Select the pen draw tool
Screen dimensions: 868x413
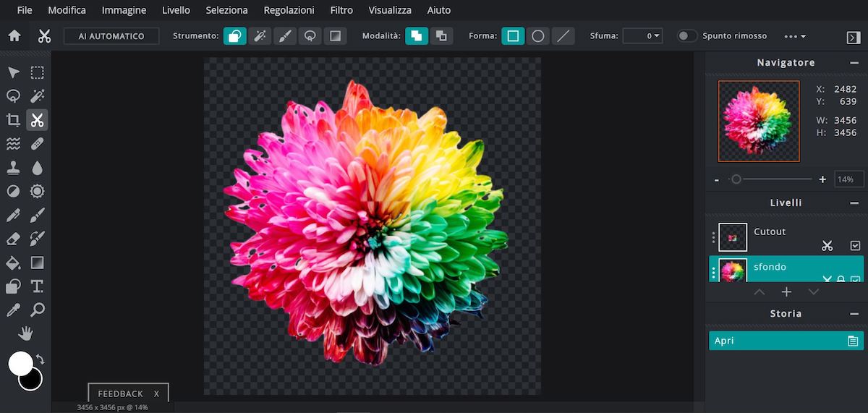[13, 215]
